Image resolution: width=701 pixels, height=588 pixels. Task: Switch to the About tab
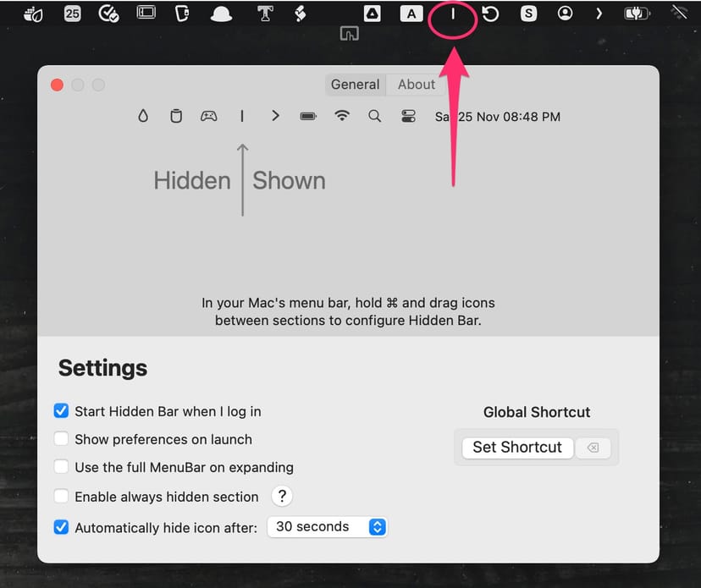tap(417, 85)
